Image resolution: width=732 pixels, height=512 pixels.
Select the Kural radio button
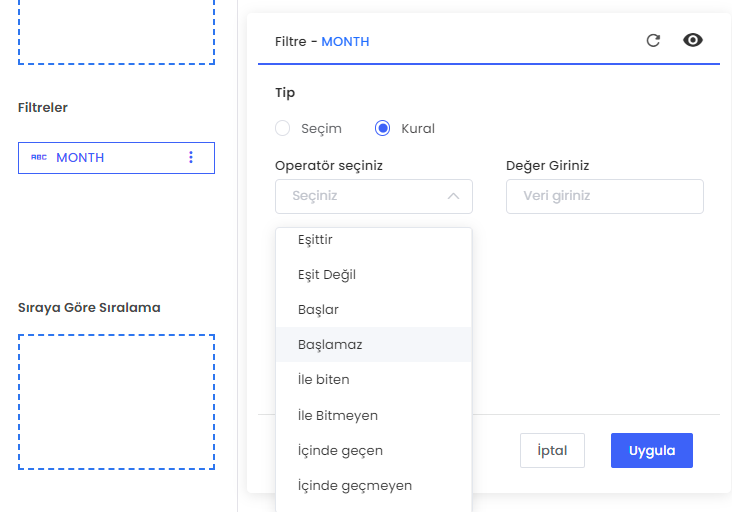coord(382,129)
